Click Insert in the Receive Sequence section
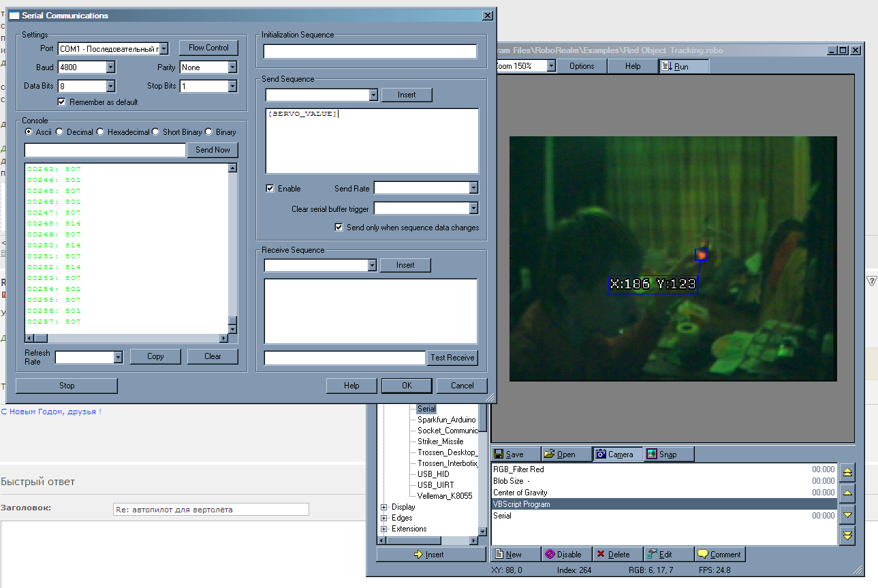 (x=405, y=265)
